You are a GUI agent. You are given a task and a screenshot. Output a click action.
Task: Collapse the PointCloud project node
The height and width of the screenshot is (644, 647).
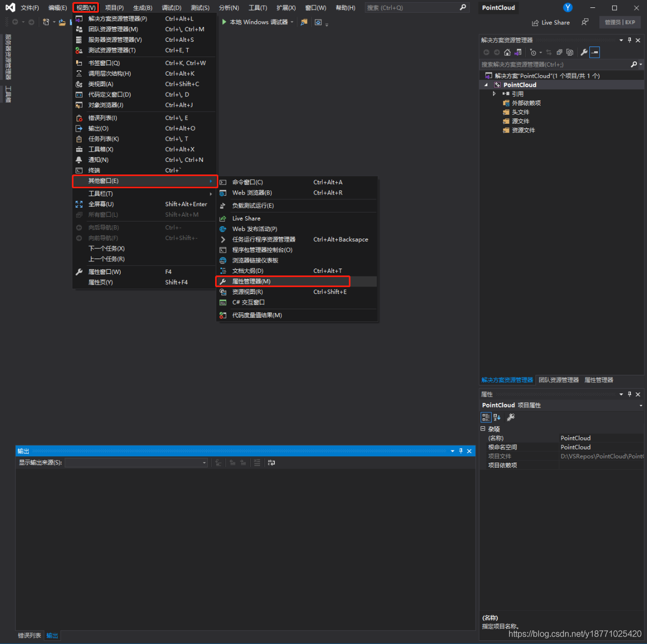pyautogui.click(x=486, y=85)
